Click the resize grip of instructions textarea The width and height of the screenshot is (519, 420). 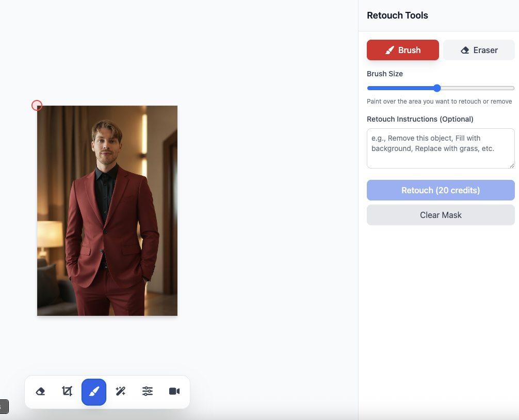(x=512, y=165)
